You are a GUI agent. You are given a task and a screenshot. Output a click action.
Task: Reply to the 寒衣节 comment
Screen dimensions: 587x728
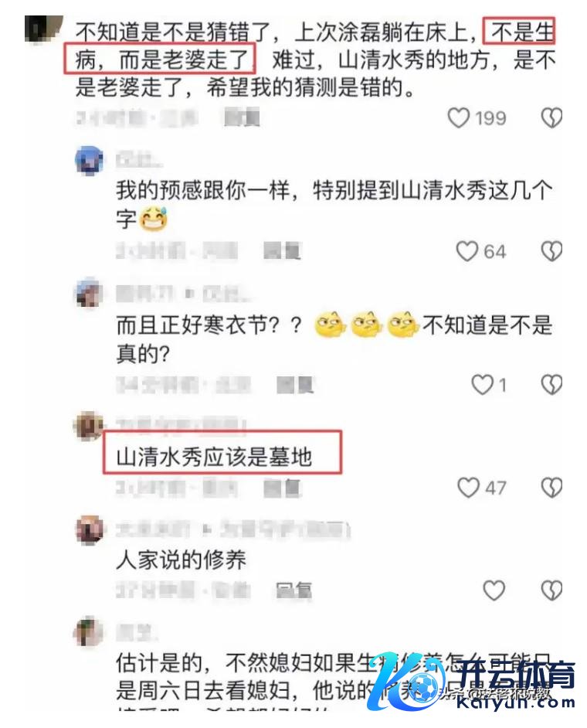click(296, 385)
